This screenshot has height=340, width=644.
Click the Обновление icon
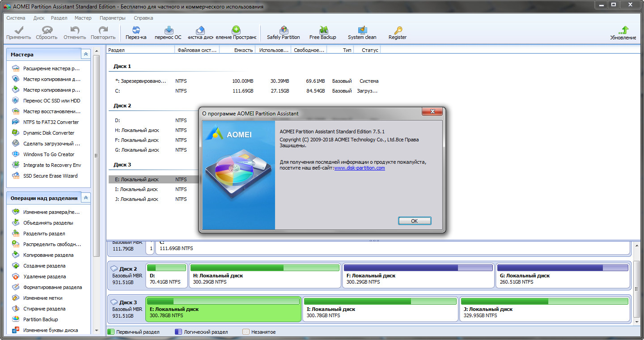point(624,32)
